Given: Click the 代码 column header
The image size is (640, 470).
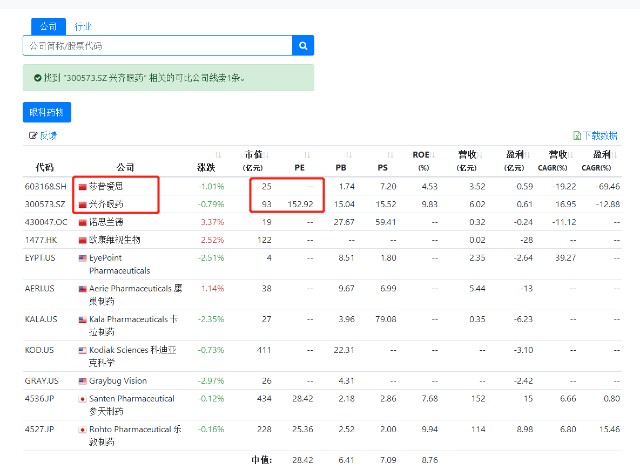Looking at the screenshot, I should click(x=44, y=167).
